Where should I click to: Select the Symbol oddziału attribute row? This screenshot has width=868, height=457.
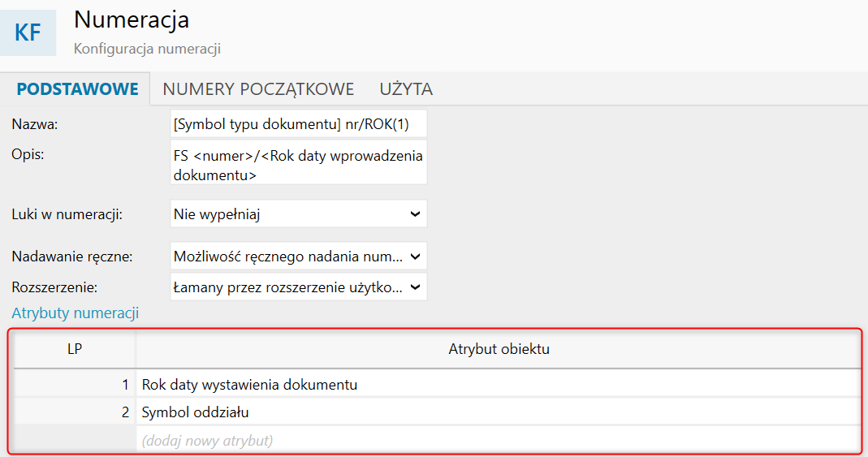[x=499, y=412]
